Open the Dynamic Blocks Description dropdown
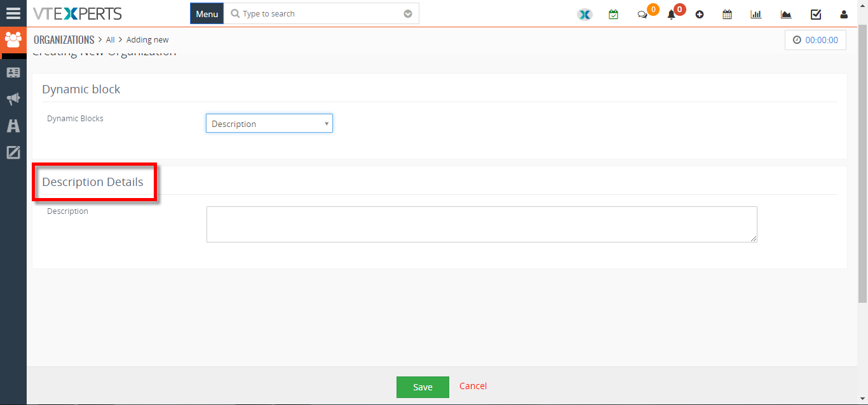868x405 pixels. 269,123
